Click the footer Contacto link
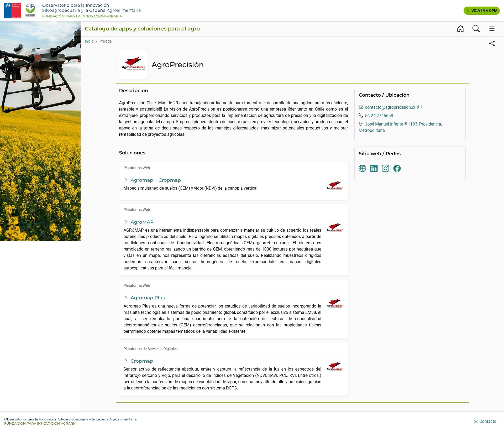 (485, 421)
